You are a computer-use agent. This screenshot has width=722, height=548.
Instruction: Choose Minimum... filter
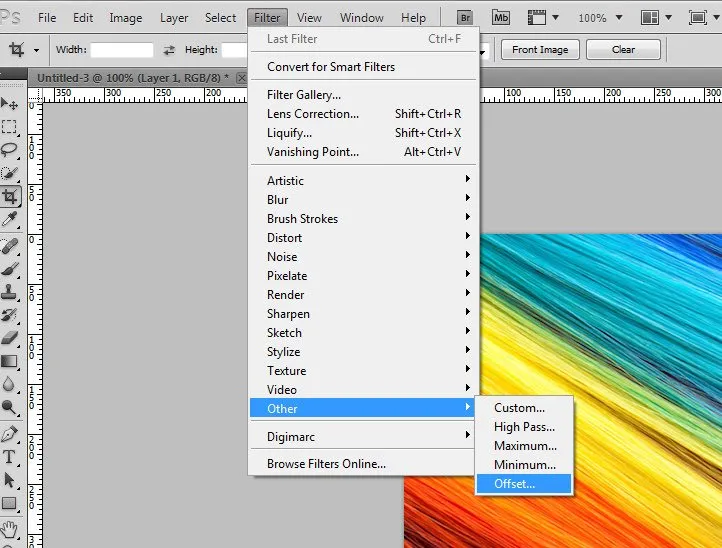pyautogui.click(x=524, y=465)
